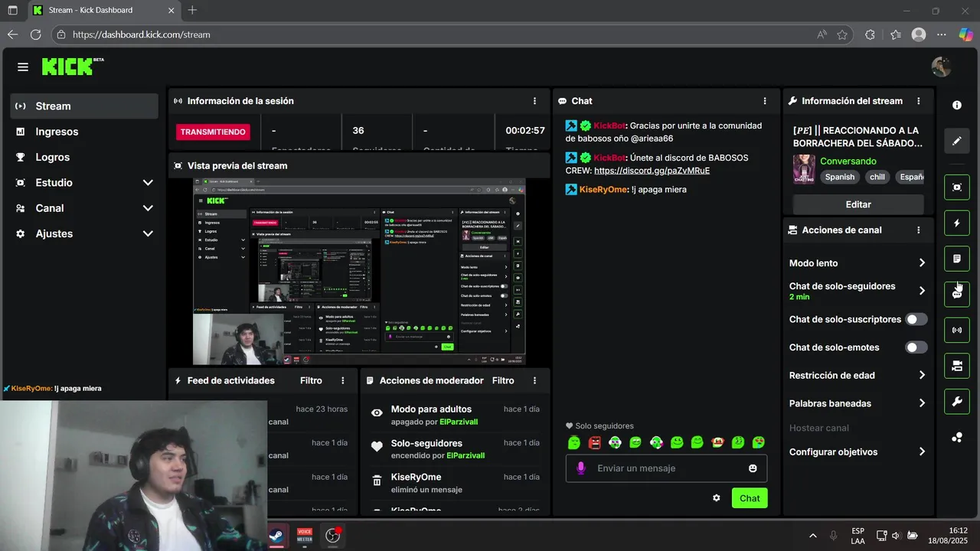Open Logros in the sidebar

coord(84,157)
